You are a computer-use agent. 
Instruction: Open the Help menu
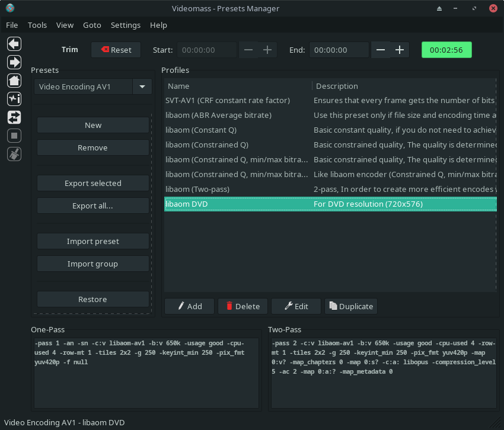click(x=158, y=25)
